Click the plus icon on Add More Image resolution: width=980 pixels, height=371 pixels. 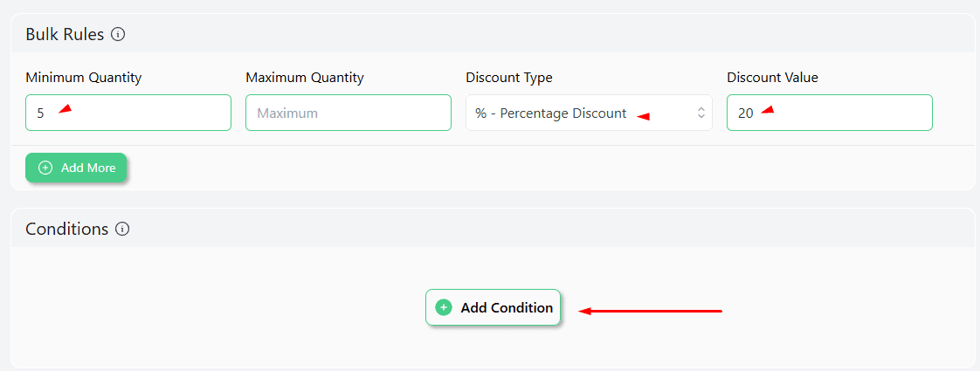[x=45, y=168]
